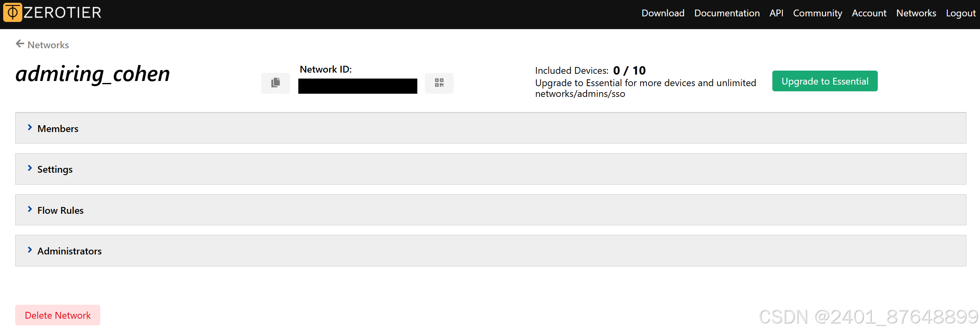Open the Download page
This screenshot has width=980, height=333.
(x=663, y=13)
